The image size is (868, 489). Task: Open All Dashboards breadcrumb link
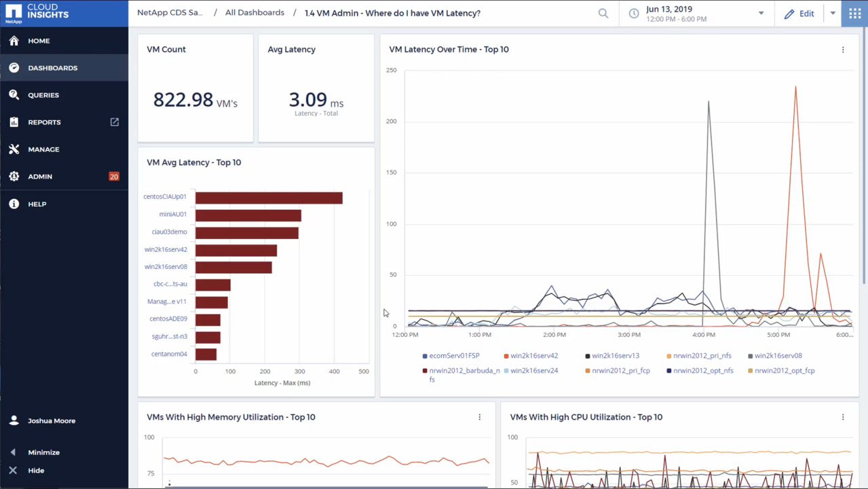[254, 13]
